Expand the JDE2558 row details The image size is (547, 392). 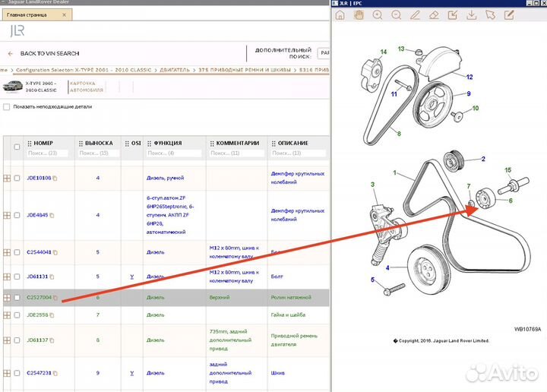(7, 315)
